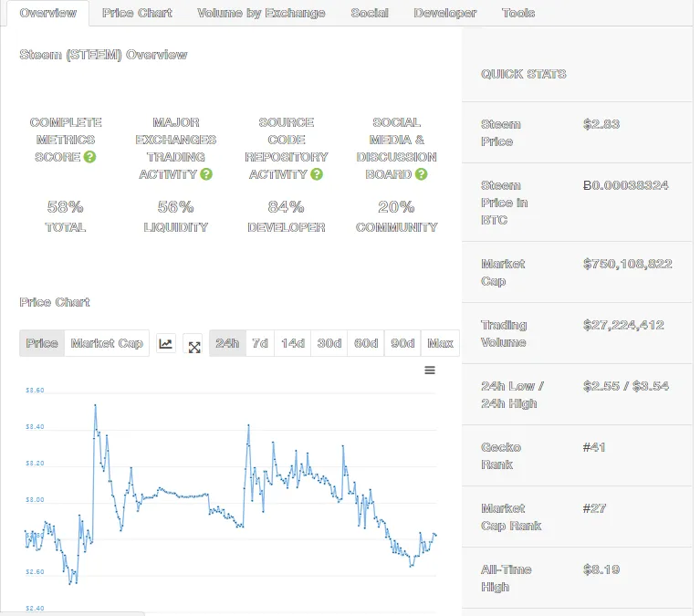Click the $3.00 y-axis label
Screen dimensions: 700x616
point(35,499)
